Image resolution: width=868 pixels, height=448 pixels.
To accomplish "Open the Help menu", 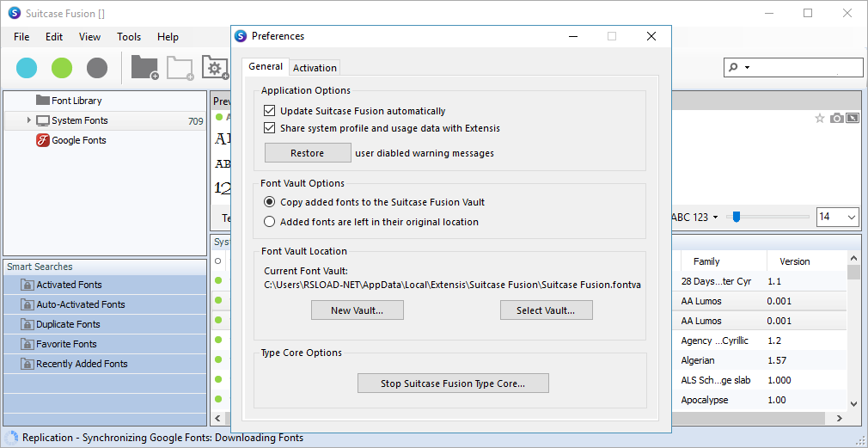I will pos(168,37).
